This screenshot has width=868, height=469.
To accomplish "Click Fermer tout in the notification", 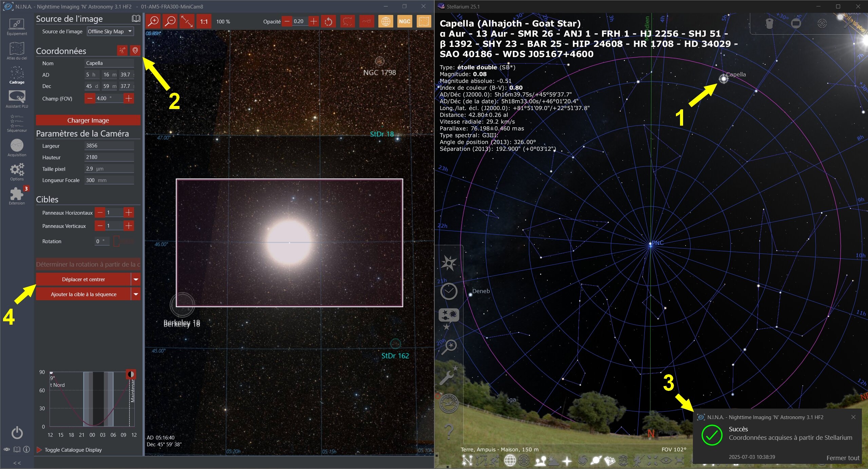I will tap(843, 458).
